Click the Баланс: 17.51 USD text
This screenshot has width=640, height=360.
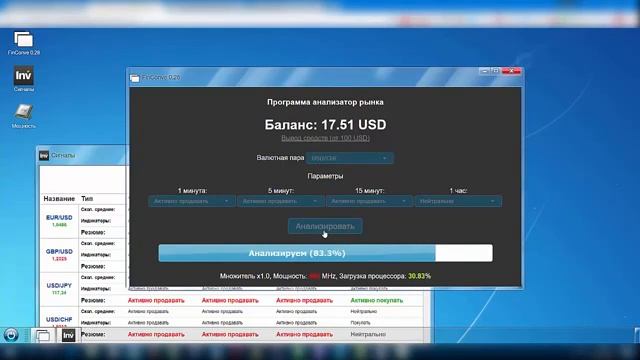(325, 124)
